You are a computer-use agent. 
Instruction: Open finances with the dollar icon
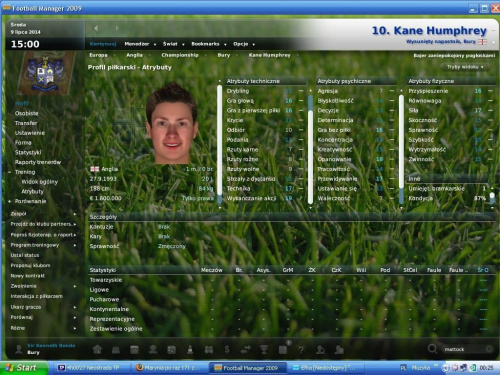pos(227,349)
